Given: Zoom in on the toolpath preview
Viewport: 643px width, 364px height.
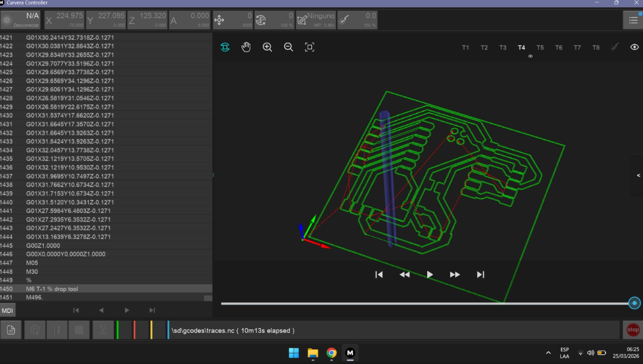Looking at the screenshot, I should click(x=267, y=47).
